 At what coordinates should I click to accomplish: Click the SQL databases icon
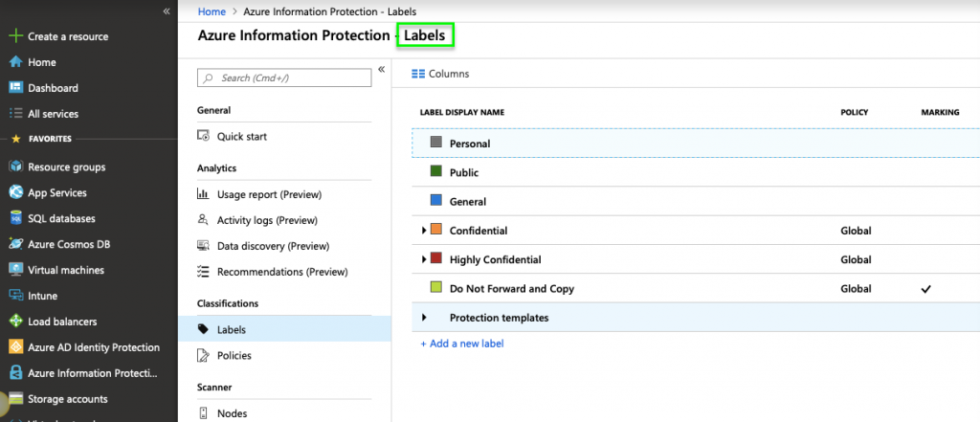pyautogui.click(x=15, y=218)
